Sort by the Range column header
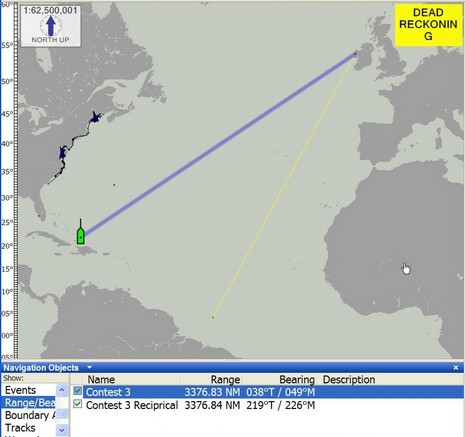This screenshot has height=437, width=465. [225, 379]
